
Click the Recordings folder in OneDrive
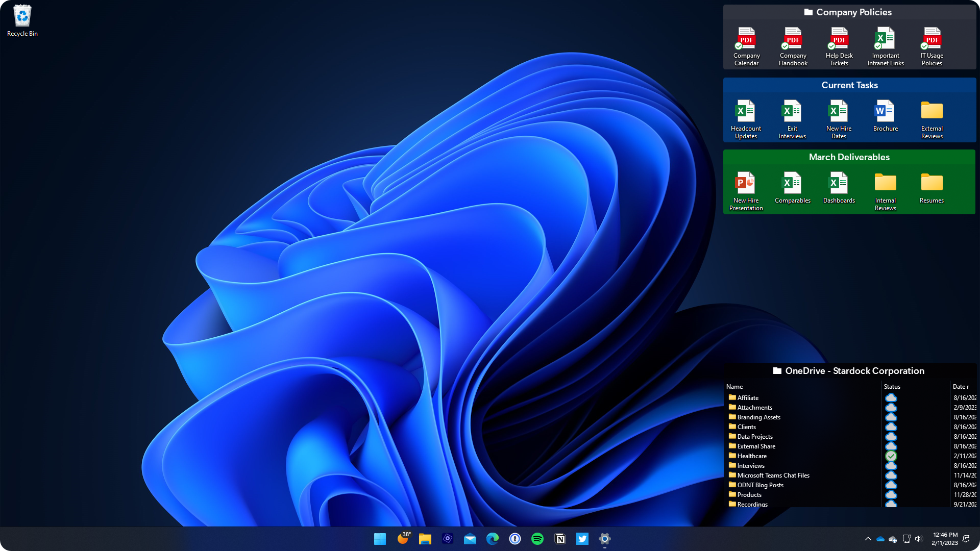(752, 504)
